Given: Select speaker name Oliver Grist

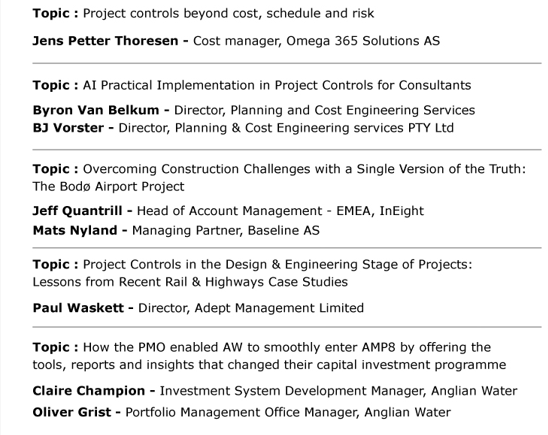Looking at the screenshot, I should (x=72, y=413).
